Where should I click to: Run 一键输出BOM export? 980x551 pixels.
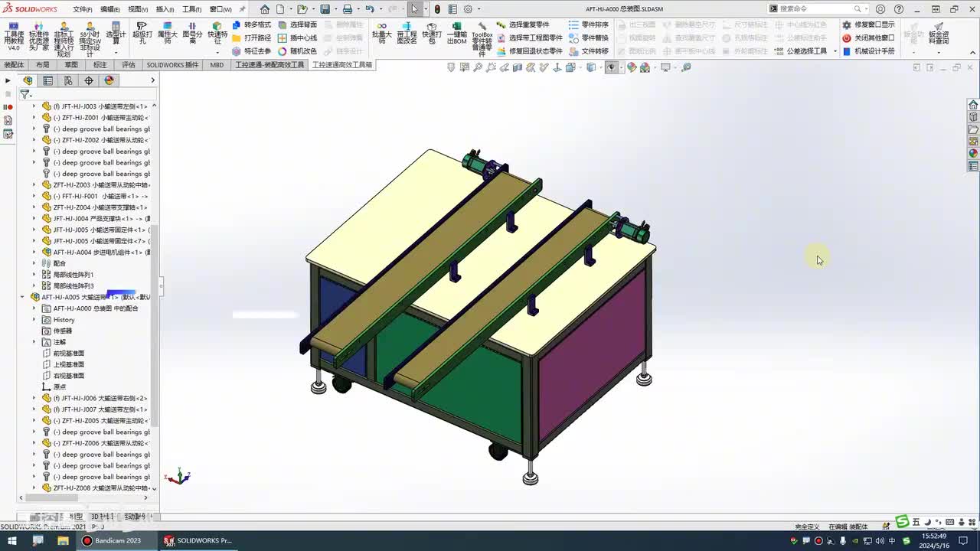pos(457,34)
